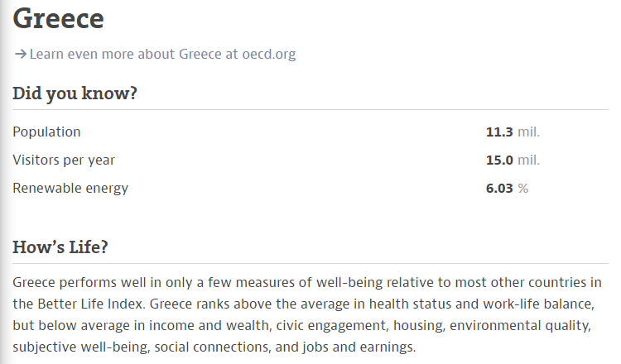Click the 11.3 mil. population value
The image size is (621, 364).
pos(513,132)
